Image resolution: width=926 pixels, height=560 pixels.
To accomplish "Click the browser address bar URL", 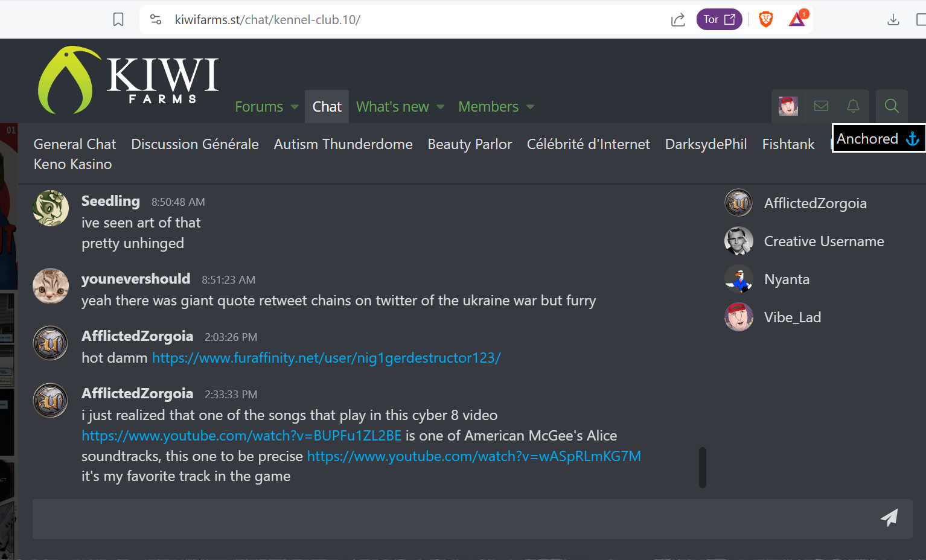I will tap(267, 20).
